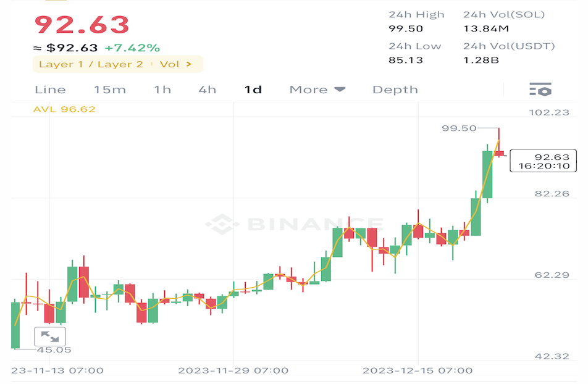This screenshot has height=384, width=588.
Task: Select the 4h interval
Action: (208, 90)
